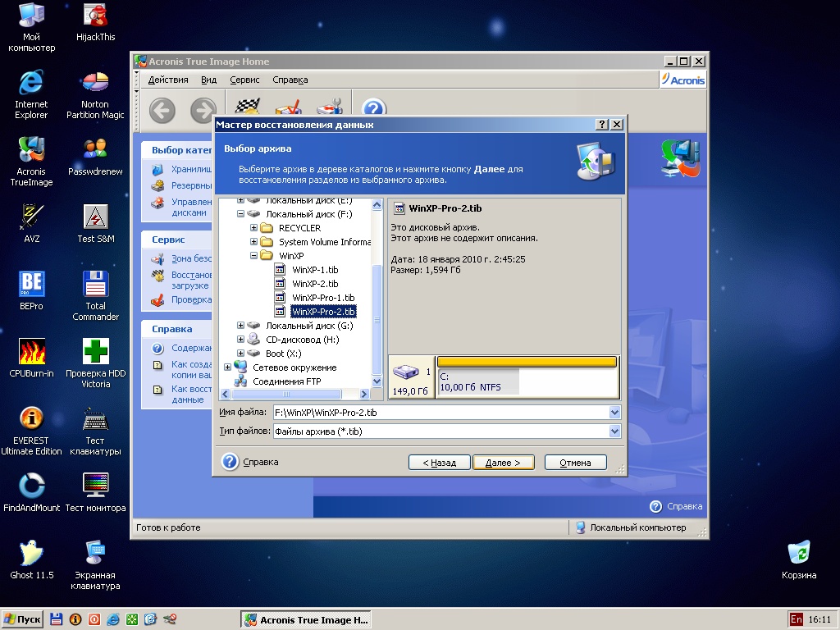Click the tree's scroll-right arrow
The width and height of the screenshot is (840, 630).
tap(364, 394)
